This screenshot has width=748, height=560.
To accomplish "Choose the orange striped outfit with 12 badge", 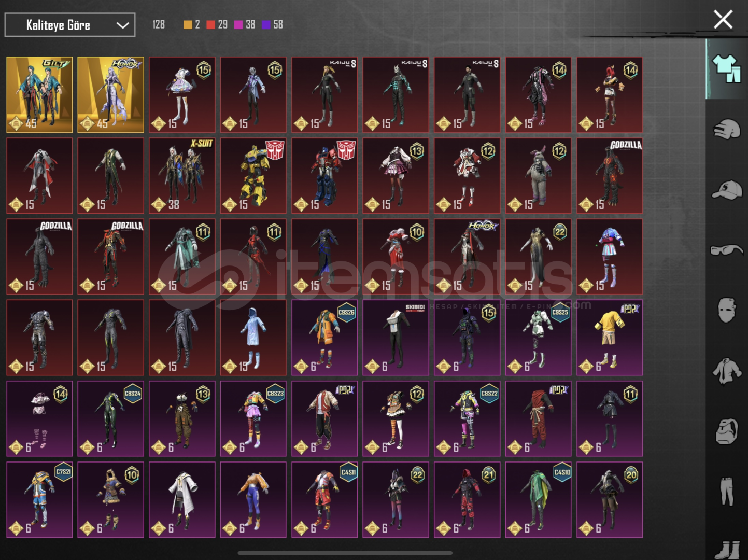I will 396,418.
